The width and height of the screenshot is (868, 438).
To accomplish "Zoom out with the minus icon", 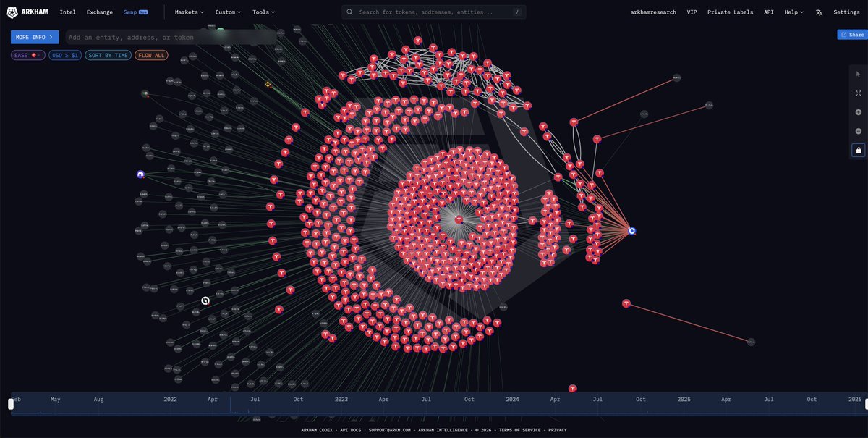I will click(858, 131).
